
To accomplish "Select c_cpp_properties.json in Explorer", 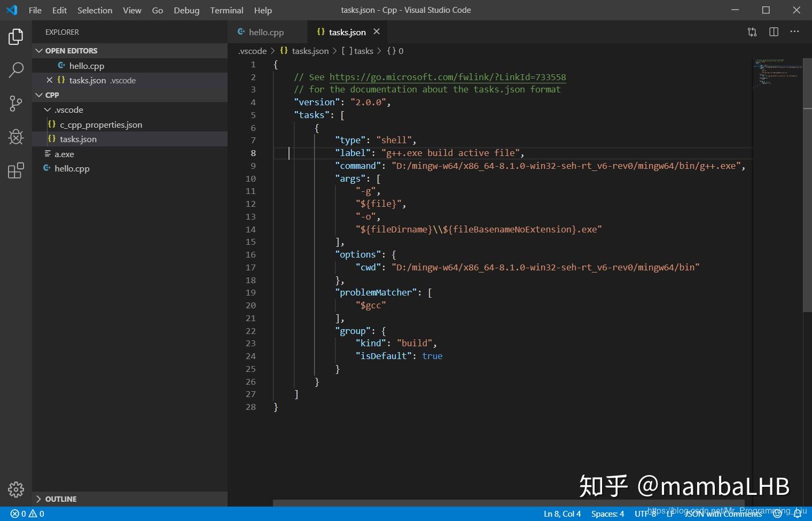I will [x=101, y=125].
